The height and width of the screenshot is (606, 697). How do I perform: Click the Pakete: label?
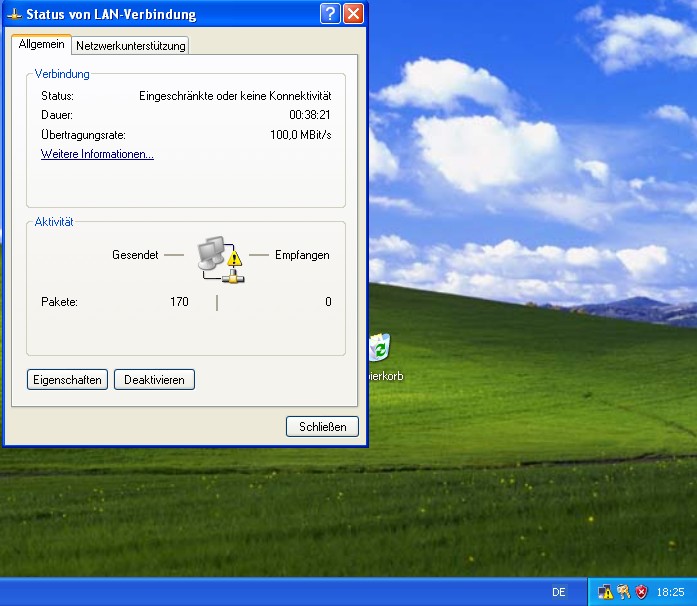pos(59,302)
